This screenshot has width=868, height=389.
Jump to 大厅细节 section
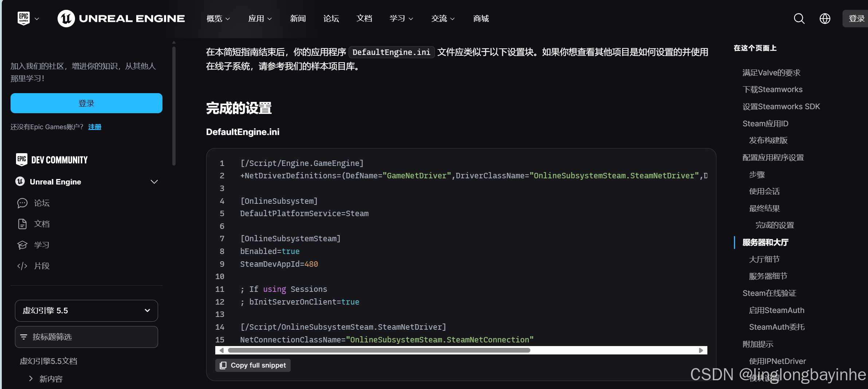(x=764, y=259)
